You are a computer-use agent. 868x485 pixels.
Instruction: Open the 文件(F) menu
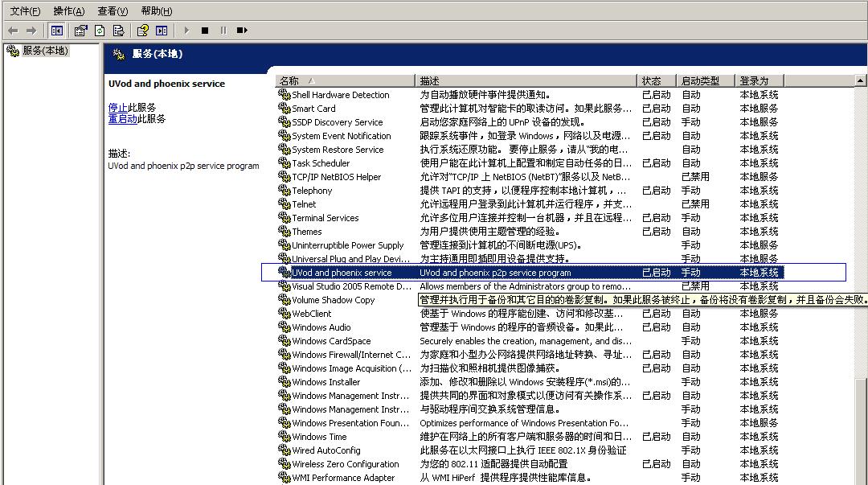tap(26, 11)
